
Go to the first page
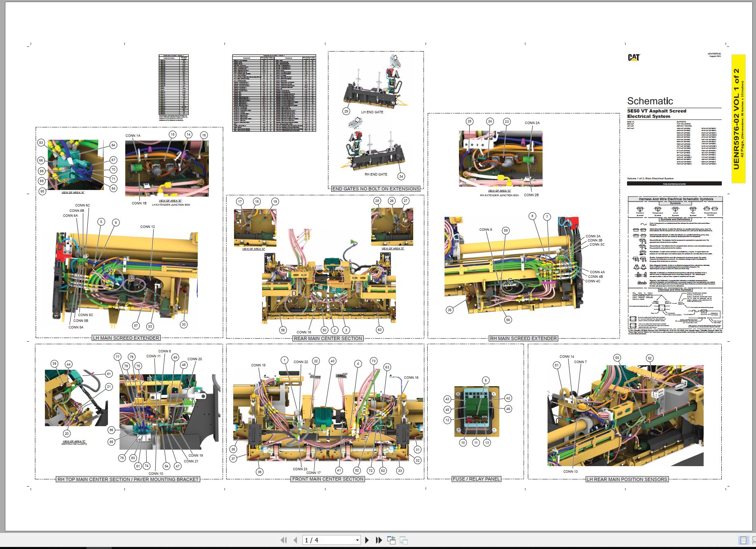coord(283,540)
